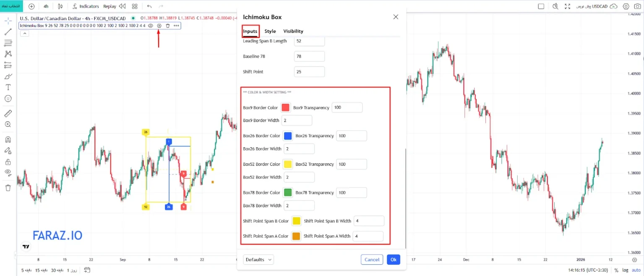Delete the Ichimoku Box indicator via trash icon
The image size is (644, 276).
[x=168, y=26]
